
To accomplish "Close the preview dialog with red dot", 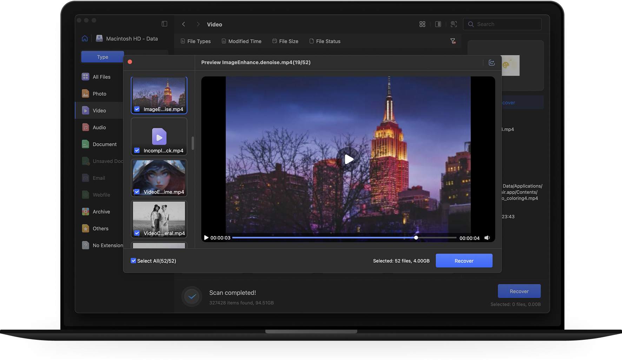I will point(130,62).
